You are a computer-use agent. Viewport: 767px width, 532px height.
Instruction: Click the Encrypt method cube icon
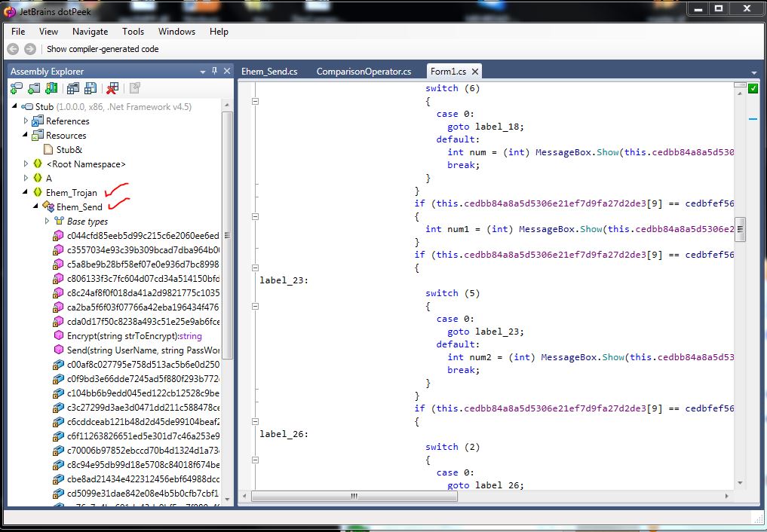[x=59, y=335]
